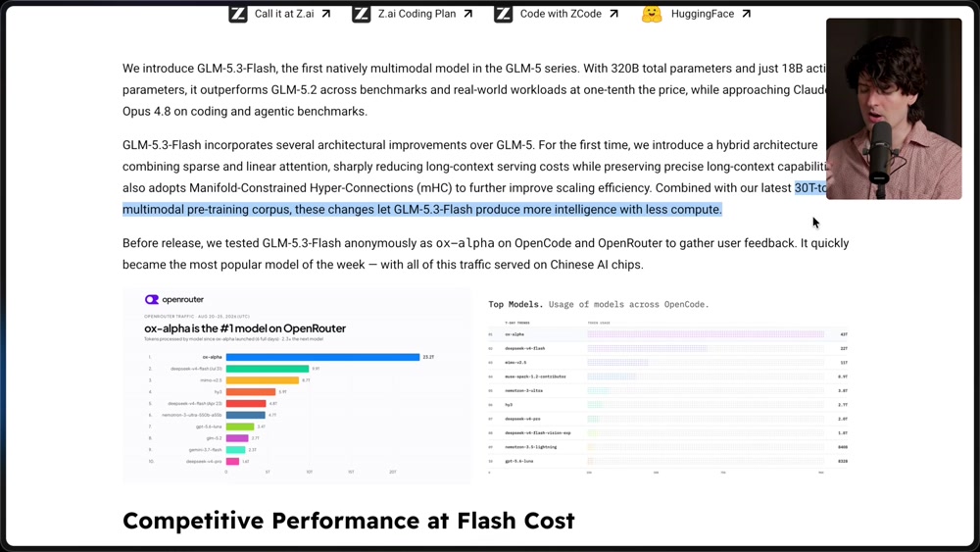
Task: Click the purple openrouter logo mark in chart
Action: [152, 299]
